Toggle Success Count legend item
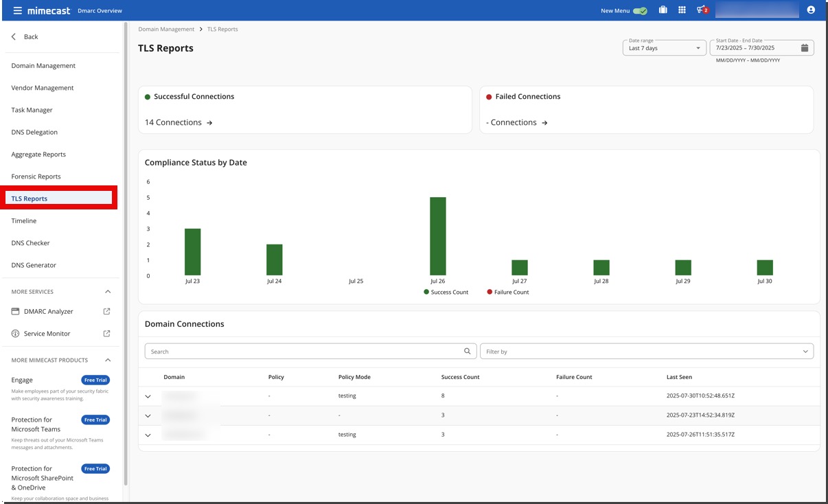Image resolution: width=828 pixels, height=504 pixels. pyautogui.click(x=446, y=292)
